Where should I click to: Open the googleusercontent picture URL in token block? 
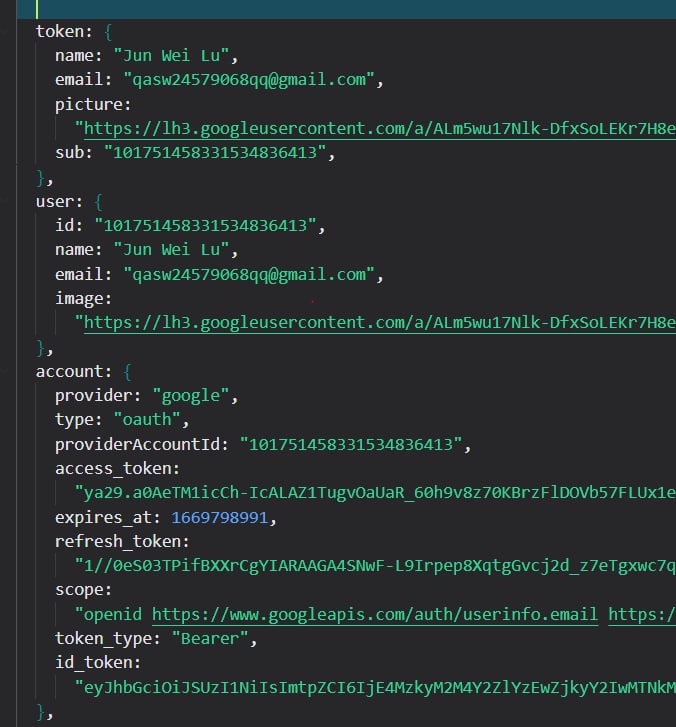click(x=379, y=128)
